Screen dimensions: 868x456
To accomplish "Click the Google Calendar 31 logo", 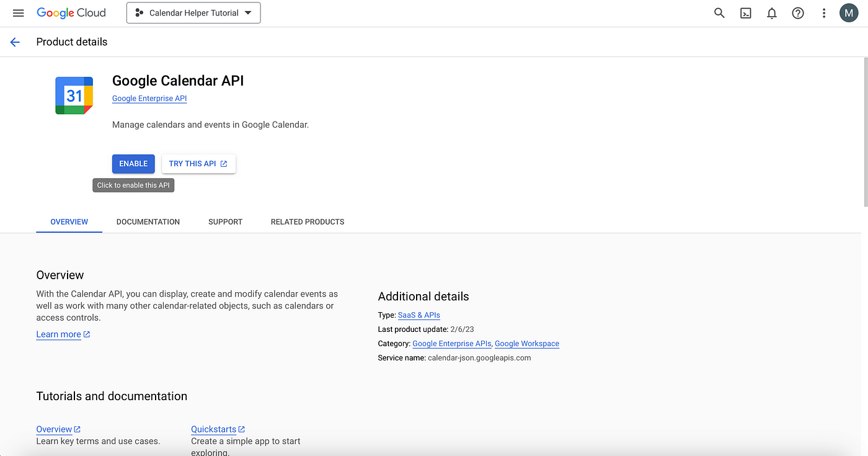I will point(74,96).
